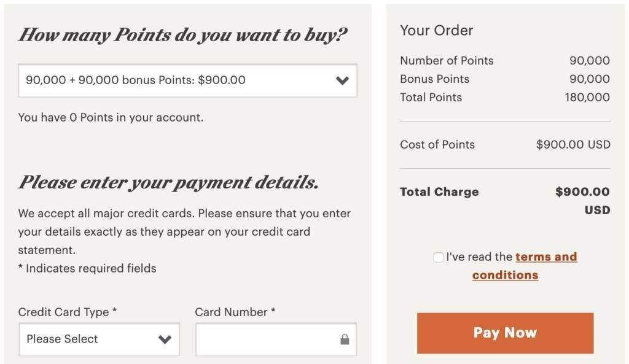The image size is (629, 364).
Task: Click the orange Pay Now button
Action: 505,333
